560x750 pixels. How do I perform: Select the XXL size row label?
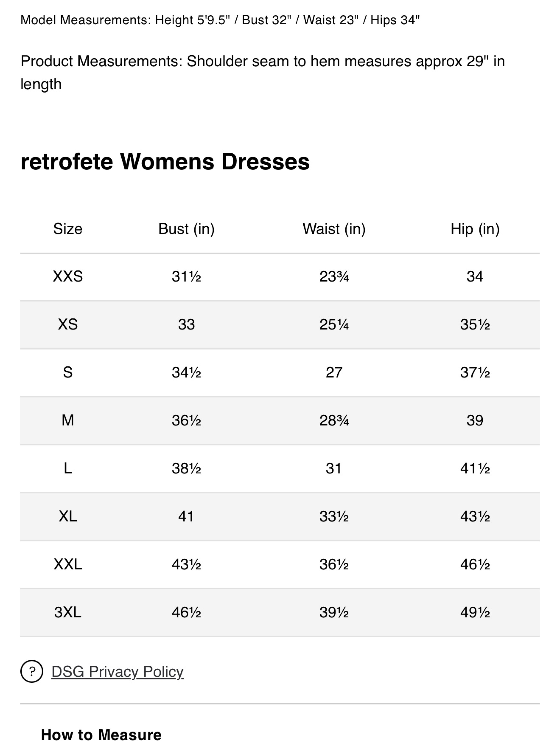68,565
